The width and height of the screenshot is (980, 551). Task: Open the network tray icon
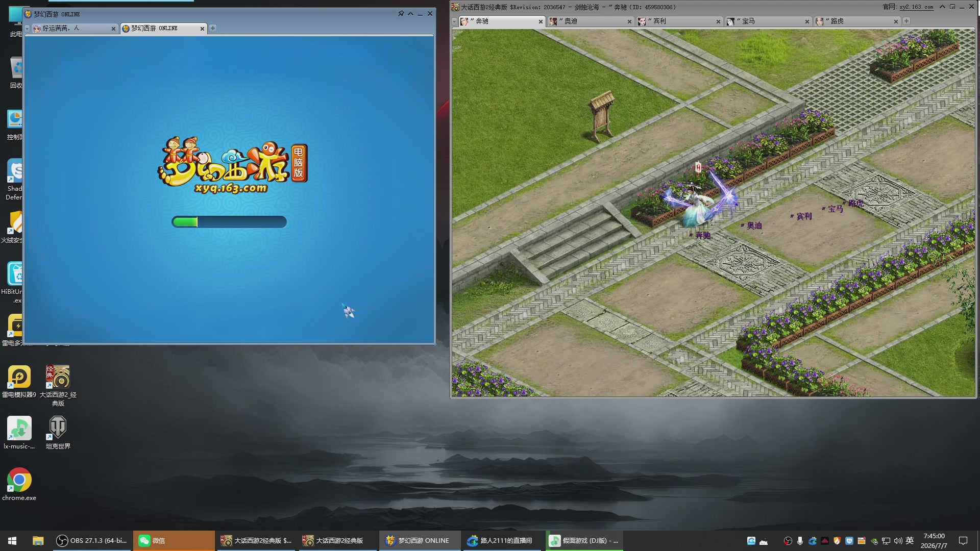(x=886, y=541)
